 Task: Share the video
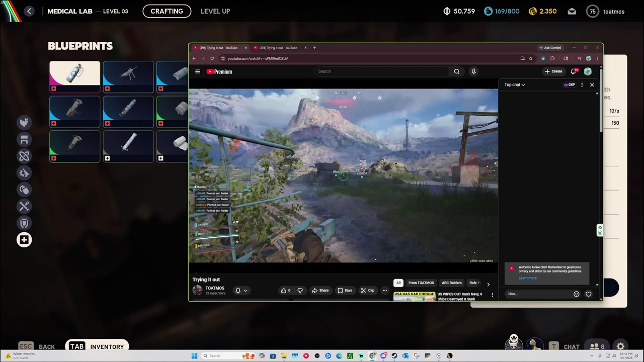tap(320, 291)
